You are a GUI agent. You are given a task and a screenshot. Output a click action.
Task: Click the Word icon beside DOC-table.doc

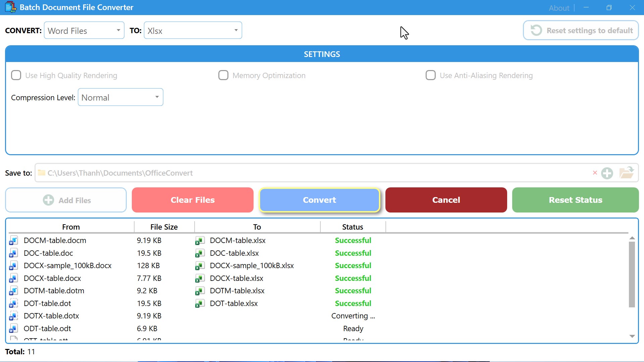coord(13,253)
